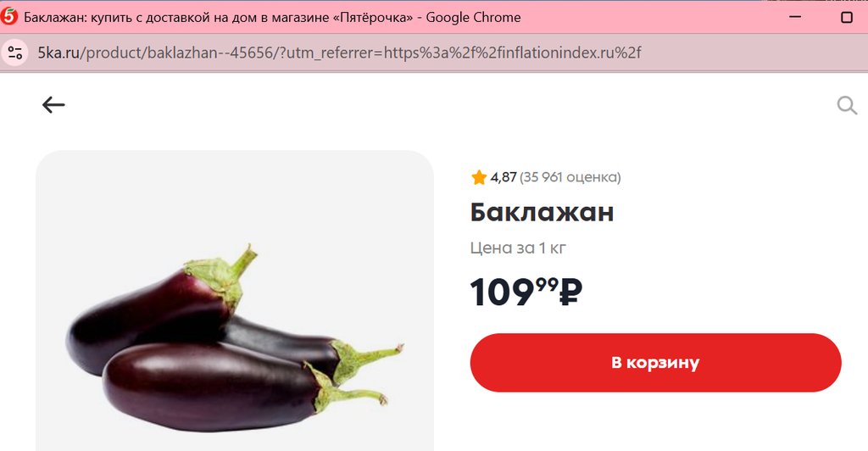Open the eggplant product photo
The height and width of the screenshot is (451, 868).
pos(235,337)
